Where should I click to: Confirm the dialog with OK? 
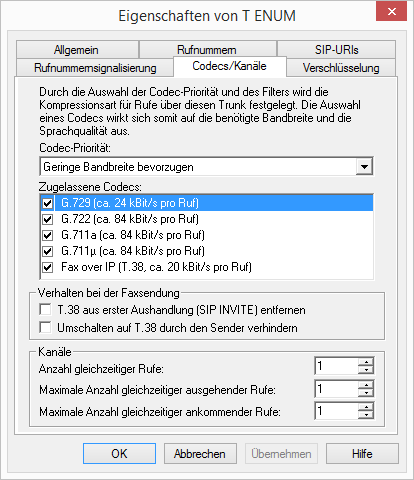tap(119, 454)
